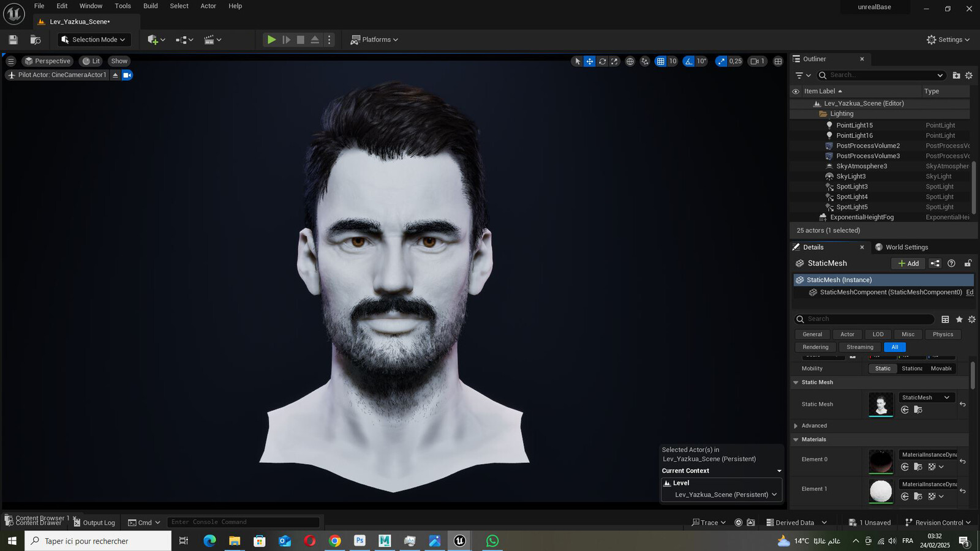Open Outliner settings gear
The width and height of the screenshot is (980, 551).
pos(968,75)
